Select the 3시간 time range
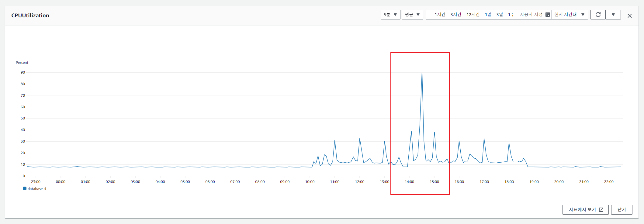The height and width of the screenshot is (224, 644). [x=455, y=15]
